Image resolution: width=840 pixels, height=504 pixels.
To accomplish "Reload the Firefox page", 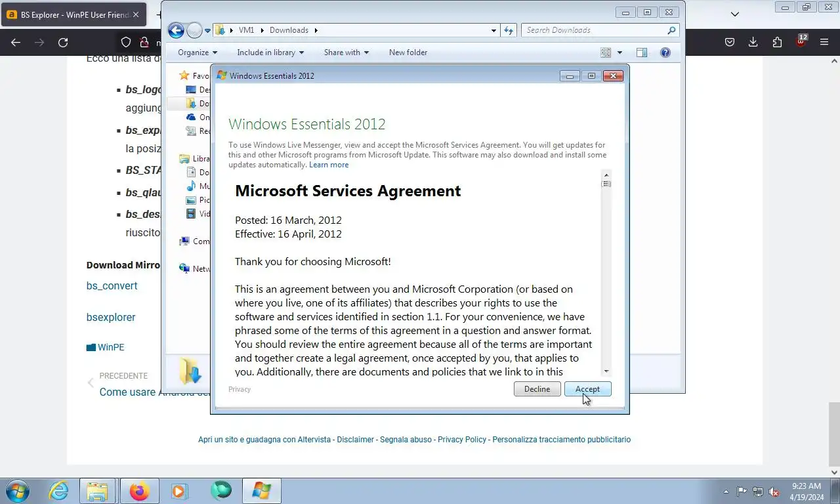I will [63, 42].
